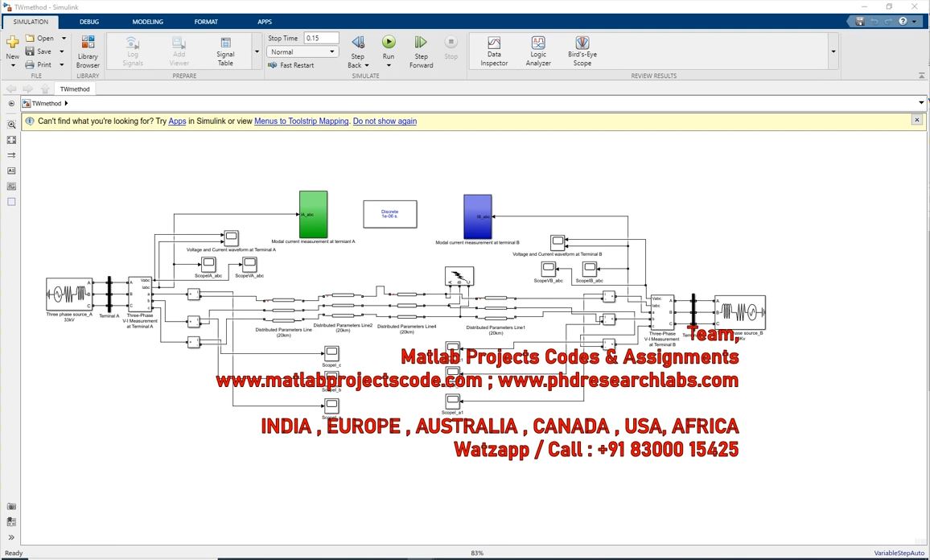Expand the Review Results gallery arrow
Viewport: 930px width, 560px height.
tap(833, 51)
